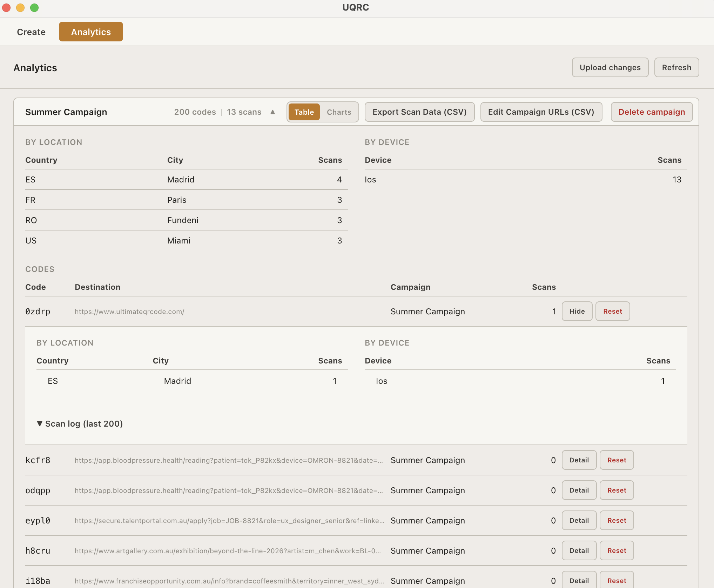
Task: Reset scans for code eypl0
Action: [x=617, y=520]
